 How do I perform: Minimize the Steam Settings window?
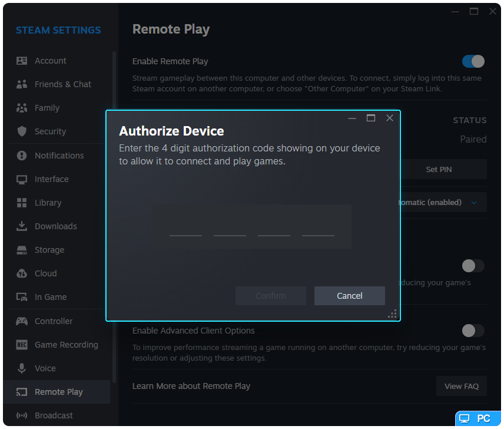455,12
